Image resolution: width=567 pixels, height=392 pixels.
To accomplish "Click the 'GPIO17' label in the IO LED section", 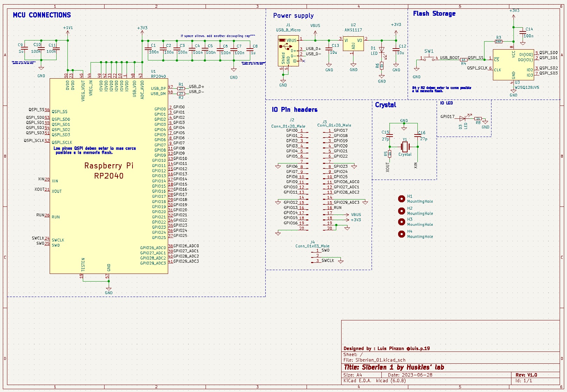I will tap(447, 117).
